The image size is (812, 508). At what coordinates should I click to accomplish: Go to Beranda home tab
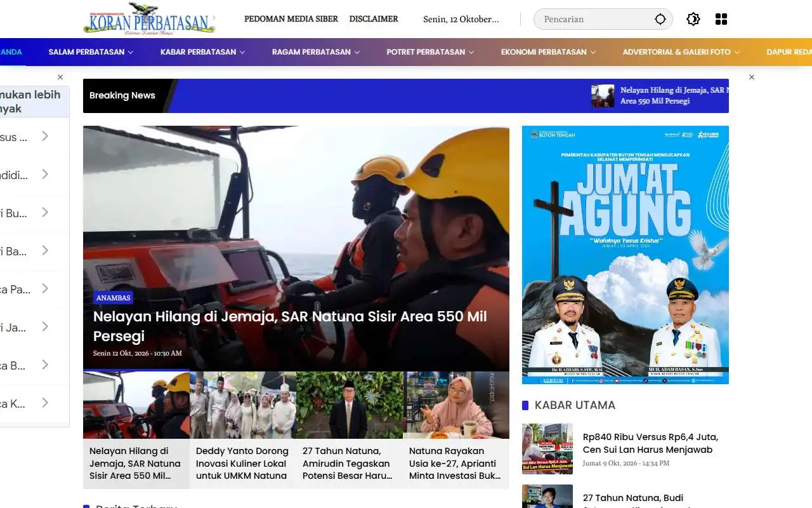(x=11, y=52)
